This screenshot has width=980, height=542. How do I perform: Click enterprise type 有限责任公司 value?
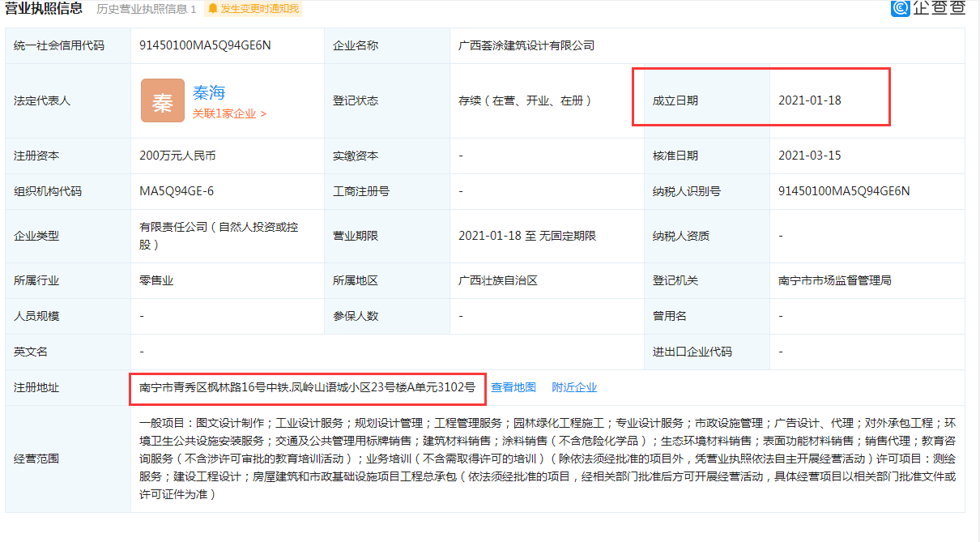click(219, 236)
